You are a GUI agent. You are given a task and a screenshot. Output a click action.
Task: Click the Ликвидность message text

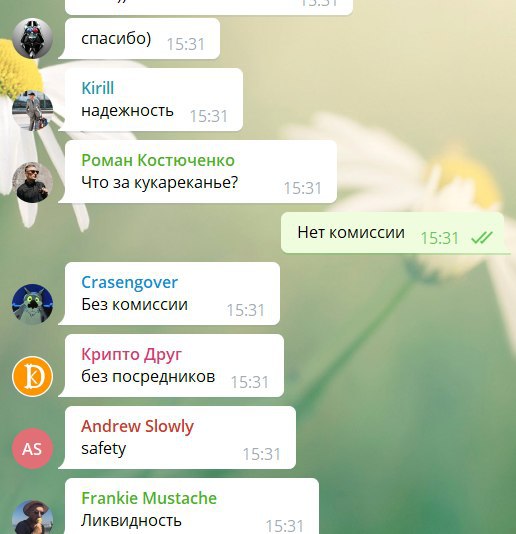tap(131, 520)
